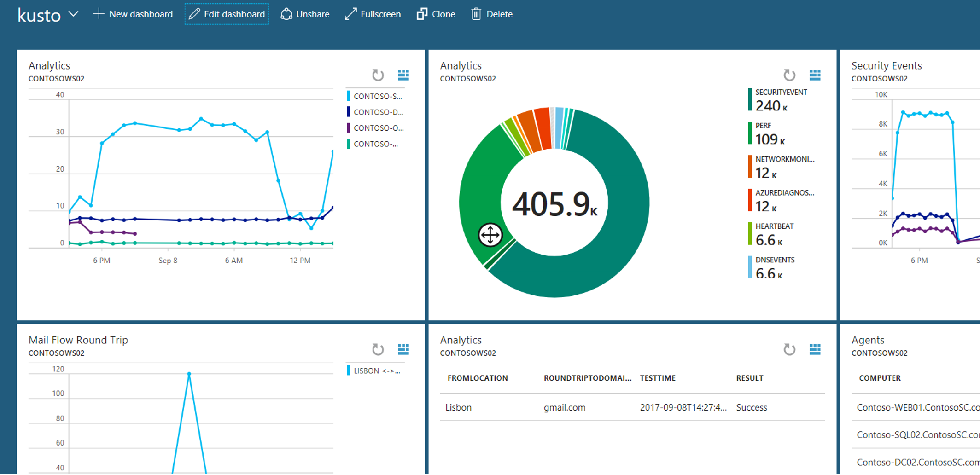
Task: Click New dashboard button
Action: pos(133,14)
